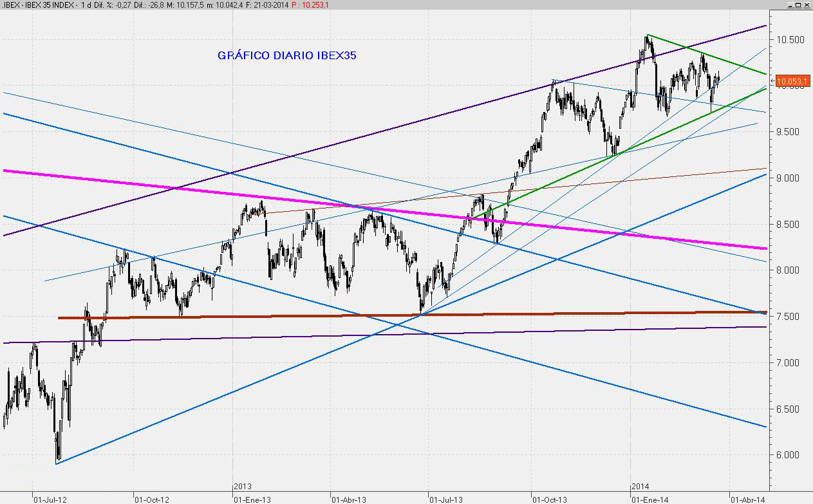Close the IBEX 35 chart window
The width and height of the screenshot is (813, 504).
click(807, 5)
